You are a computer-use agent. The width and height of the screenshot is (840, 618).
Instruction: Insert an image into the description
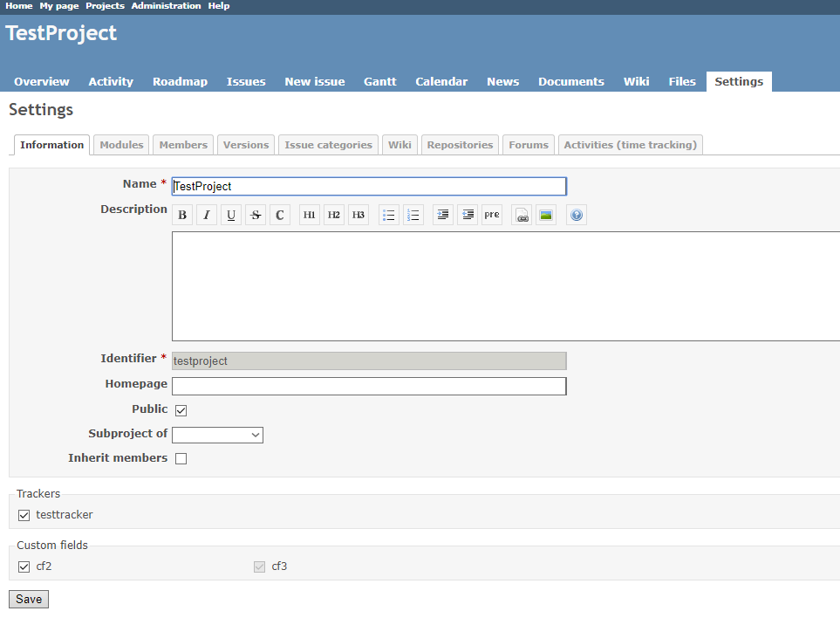pyautogui.click(x=545, y=214)
